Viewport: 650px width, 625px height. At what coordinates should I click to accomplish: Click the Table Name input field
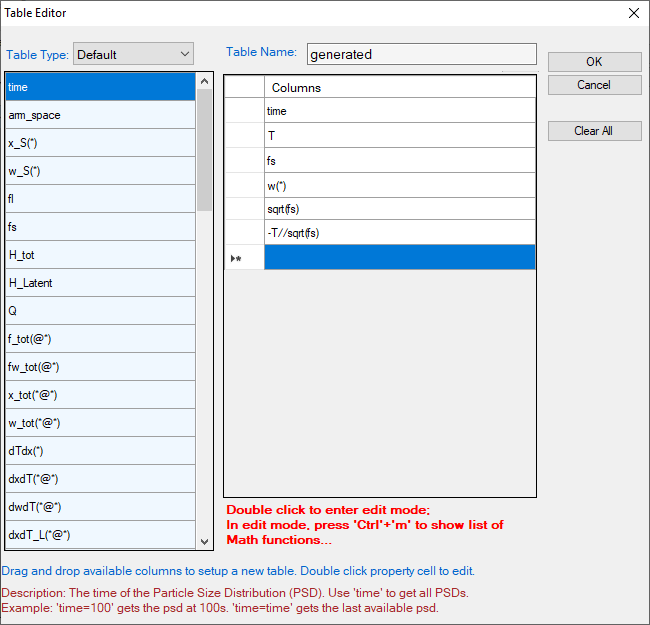pyautogui.click(x=421, y=54)
